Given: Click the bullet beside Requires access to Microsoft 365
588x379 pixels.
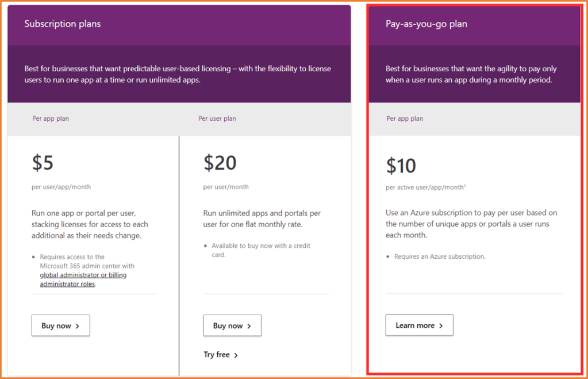Looking at the screenshot, I should click(x=33, y=257).
